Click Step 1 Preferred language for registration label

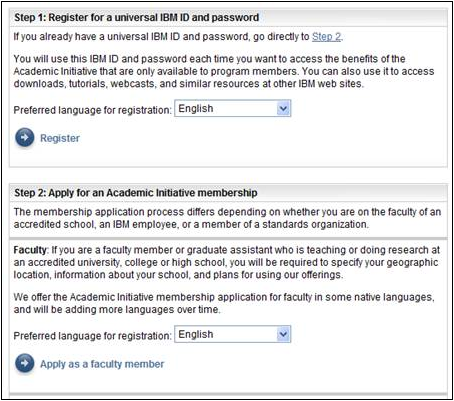coord(92,110)
